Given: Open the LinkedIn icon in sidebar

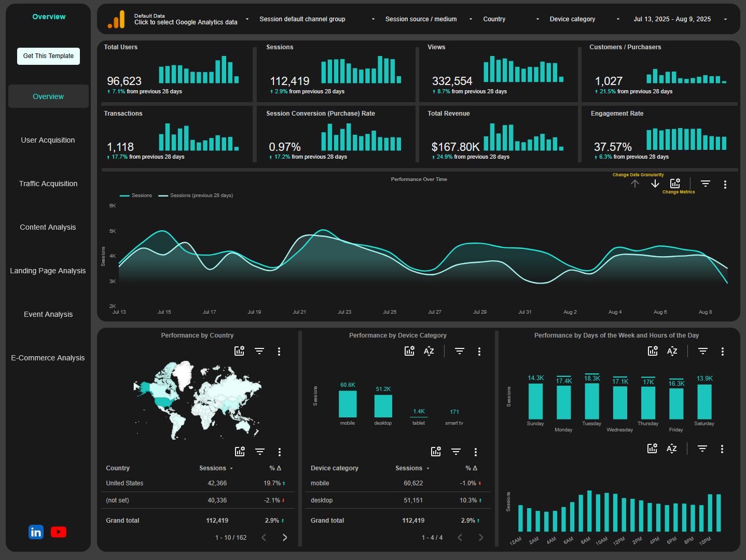Looking at the screenshot, I should click(x=36, y=532).
